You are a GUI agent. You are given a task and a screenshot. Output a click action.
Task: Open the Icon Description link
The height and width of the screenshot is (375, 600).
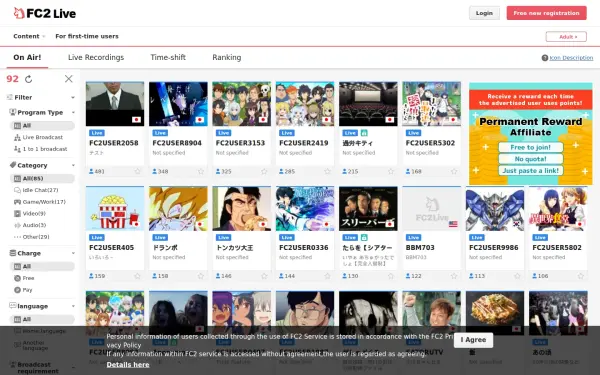[x=571, y=58]
